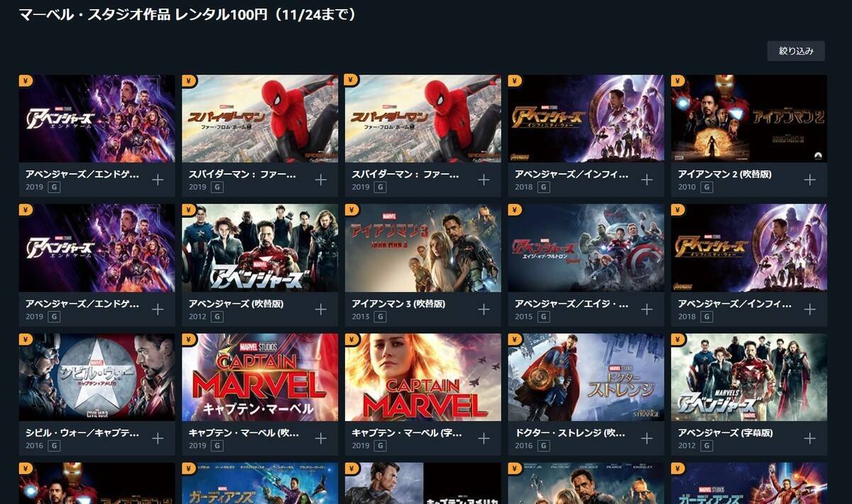
Task: Add アイアンマン 3 (吹替版) to watchlist
Action: click(x=484, y=309)
